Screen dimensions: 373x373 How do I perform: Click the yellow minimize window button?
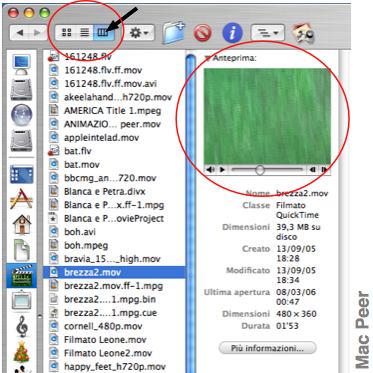coord(29,13)
